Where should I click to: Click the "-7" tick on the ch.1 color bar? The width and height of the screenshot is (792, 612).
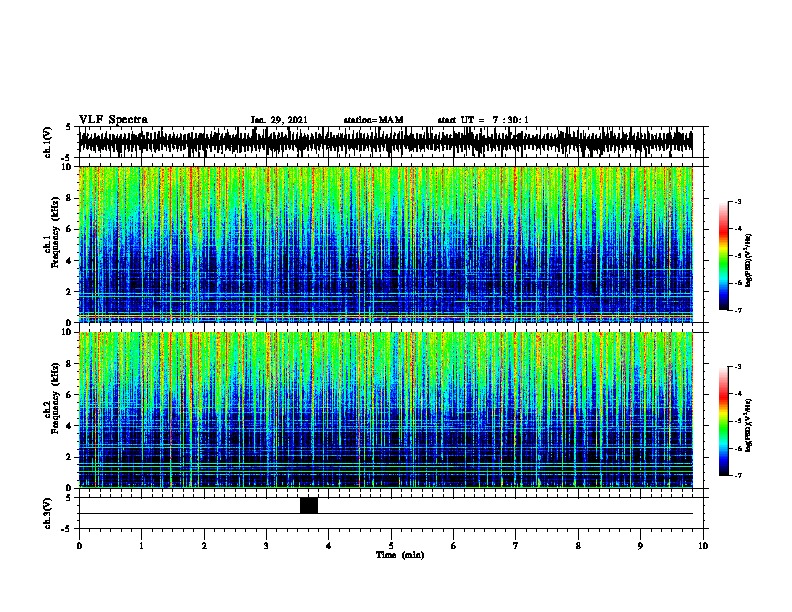click(x=738, y=310)
